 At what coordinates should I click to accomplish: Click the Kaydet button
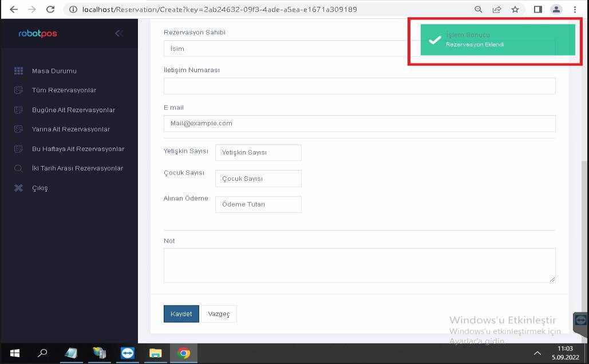[x=181, y=314]
